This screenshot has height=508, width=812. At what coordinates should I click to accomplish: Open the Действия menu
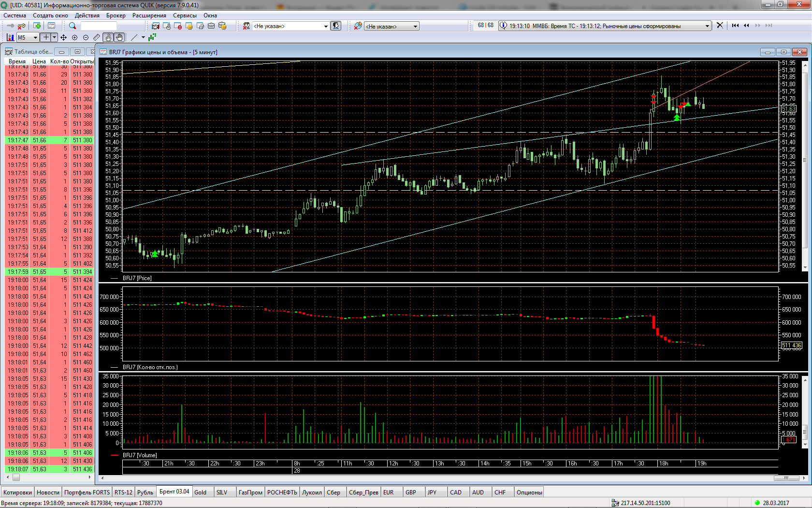point(87,15)
